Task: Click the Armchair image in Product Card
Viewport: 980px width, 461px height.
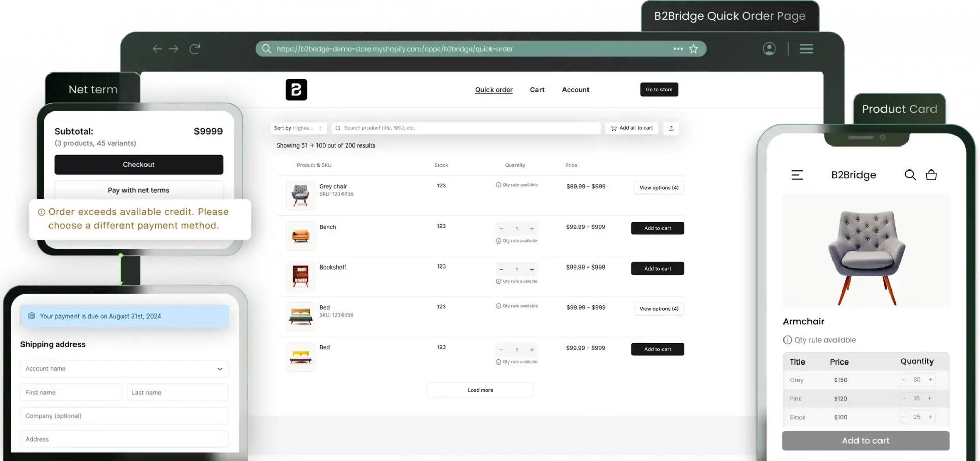Action: pos(866,251)
